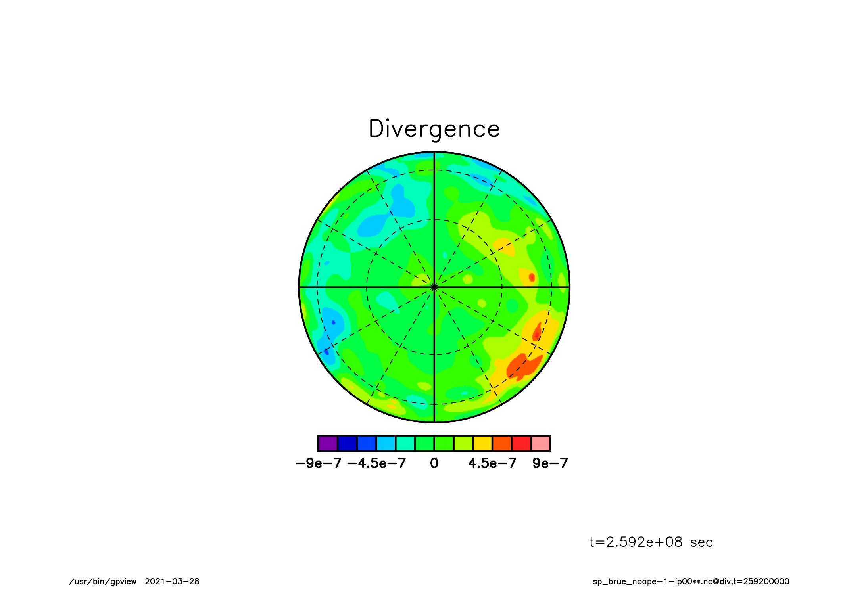Click the 2021-03-28 date text
Image resolution: width=868 pixels, height=613 pixels.
(172, 582)
